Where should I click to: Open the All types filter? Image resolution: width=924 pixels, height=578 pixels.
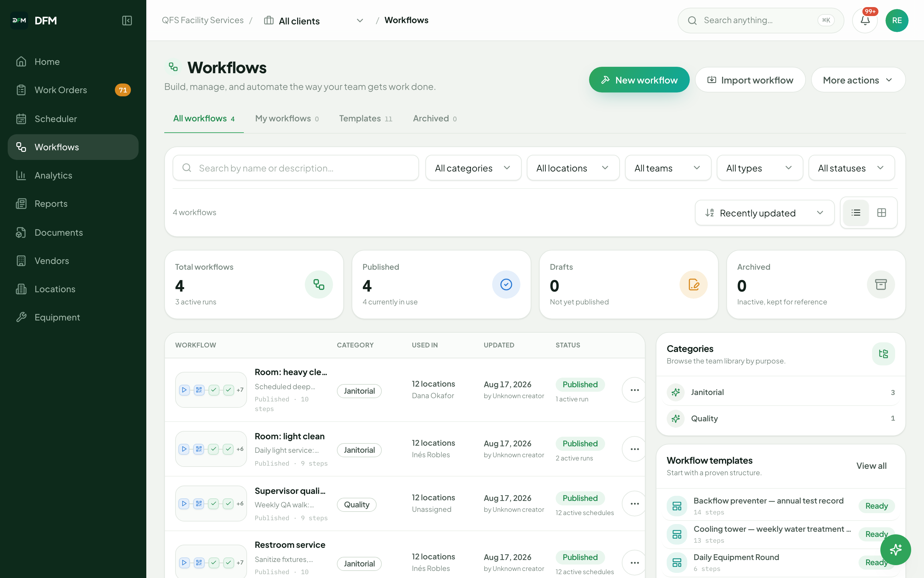[759, 168]
